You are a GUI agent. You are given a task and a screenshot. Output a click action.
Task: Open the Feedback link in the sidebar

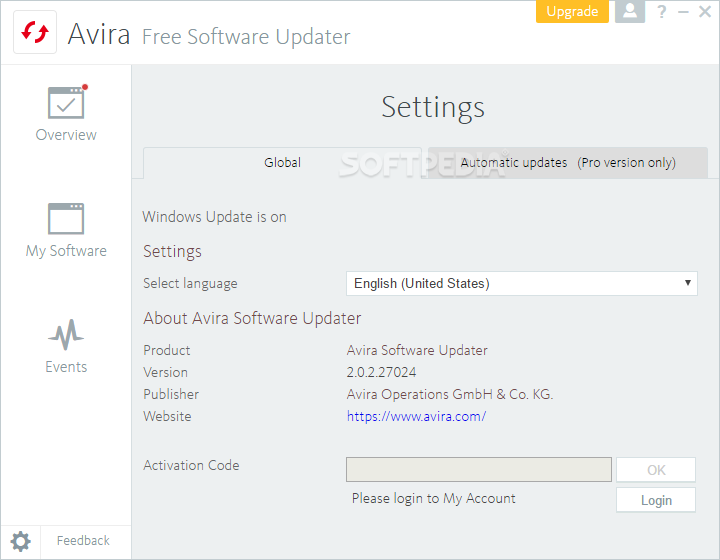[83, 541]
